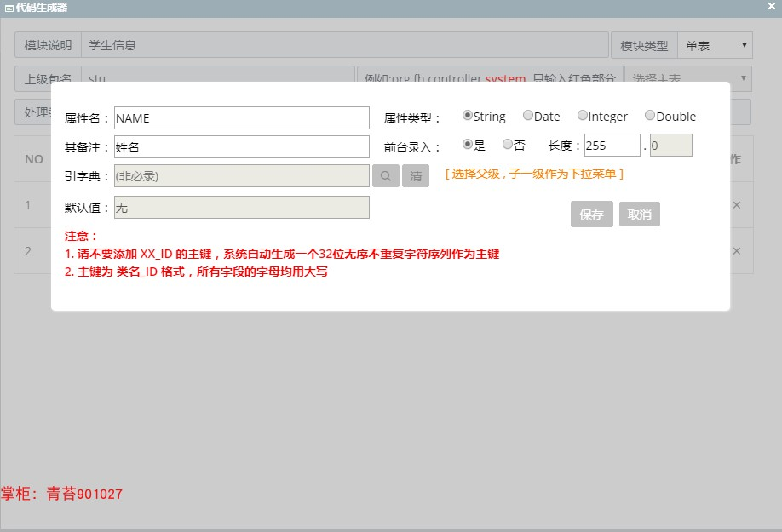Image resolution: width=782 pixels, height=532 pixels.
Task: Click the 长度 field showing 255
Action: [612, 146]
